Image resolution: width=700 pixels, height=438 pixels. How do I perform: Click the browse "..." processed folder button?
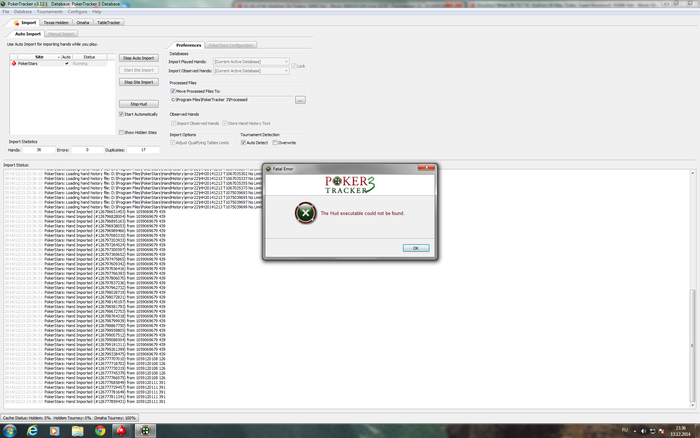point(300,100)
